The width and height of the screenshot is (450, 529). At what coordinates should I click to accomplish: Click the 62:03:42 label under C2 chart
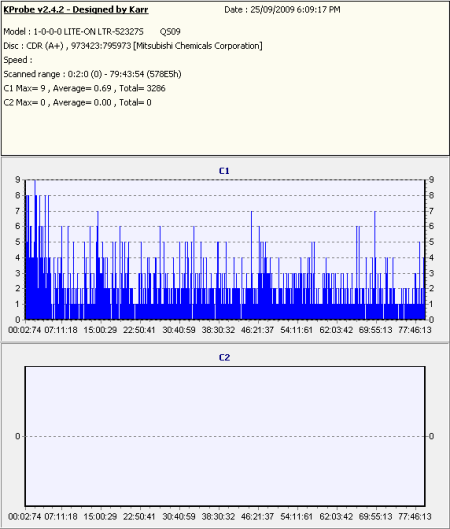point(336,517)
